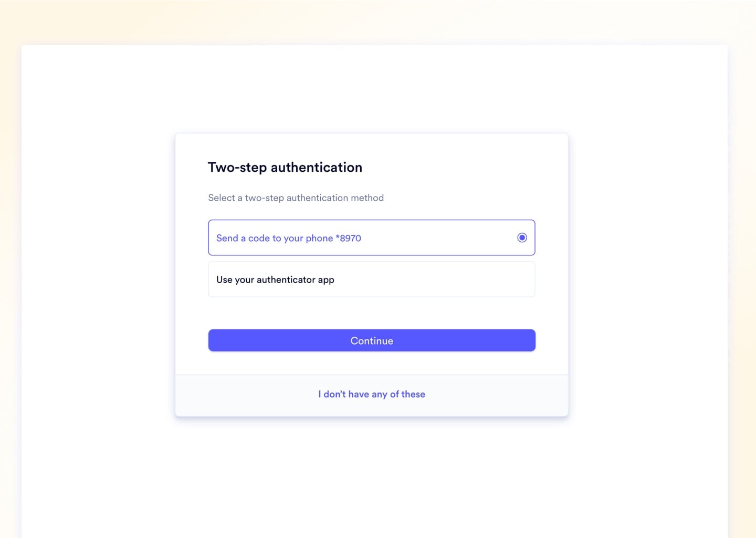Select the 'Send a code to your phone *8970' card
This screenshot has height=538, width=756.
371,237
